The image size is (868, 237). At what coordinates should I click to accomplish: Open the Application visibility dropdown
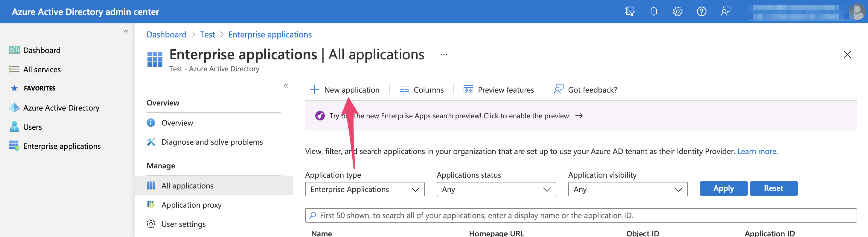(x=628, y=189)
